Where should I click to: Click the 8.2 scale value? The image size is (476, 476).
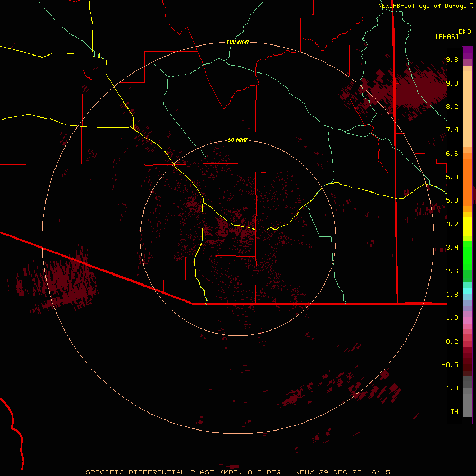(x=452, y=106)
